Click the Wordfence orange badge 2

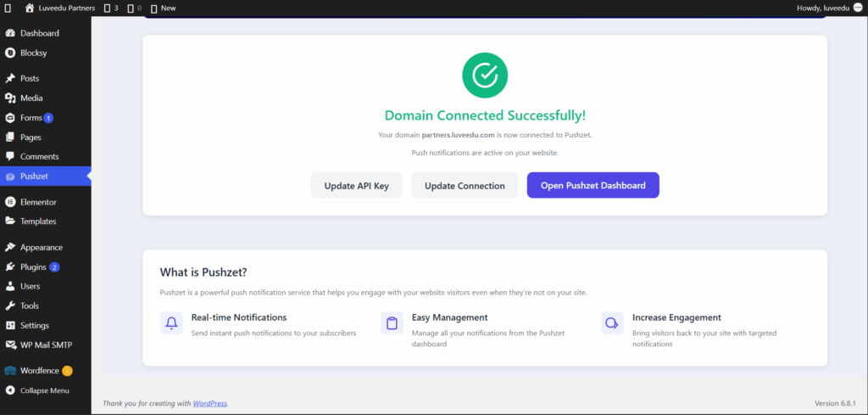[67, 371]
